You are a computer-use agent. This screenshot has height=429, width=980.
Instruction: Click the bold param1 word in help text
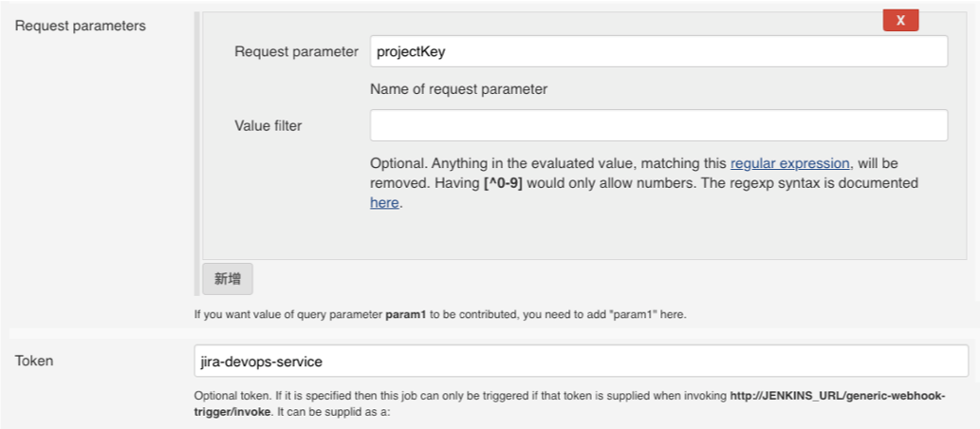pyautogui.click(x=406, y=314)
